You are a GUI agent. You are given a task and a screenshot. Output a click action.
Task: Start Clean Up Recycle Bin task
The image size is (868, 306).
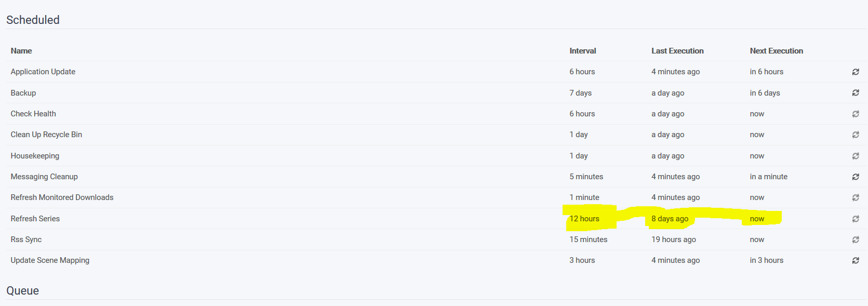(855, 135)
